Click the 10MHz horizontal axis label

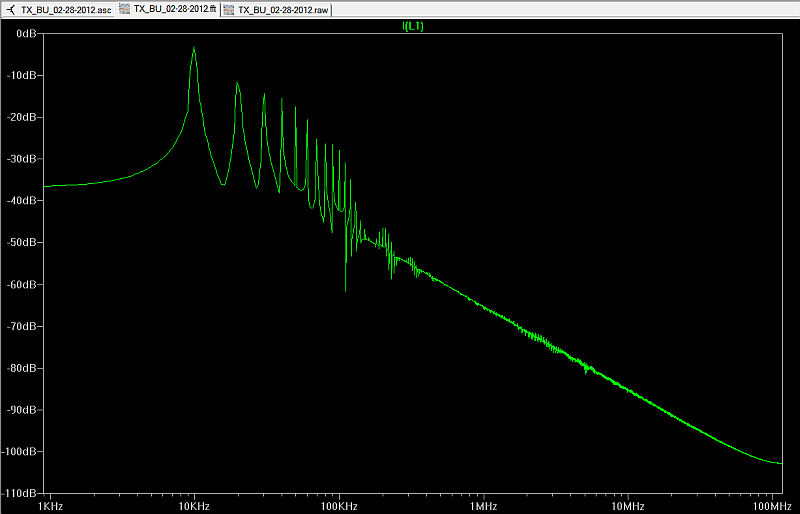click(x=628, y=507)
